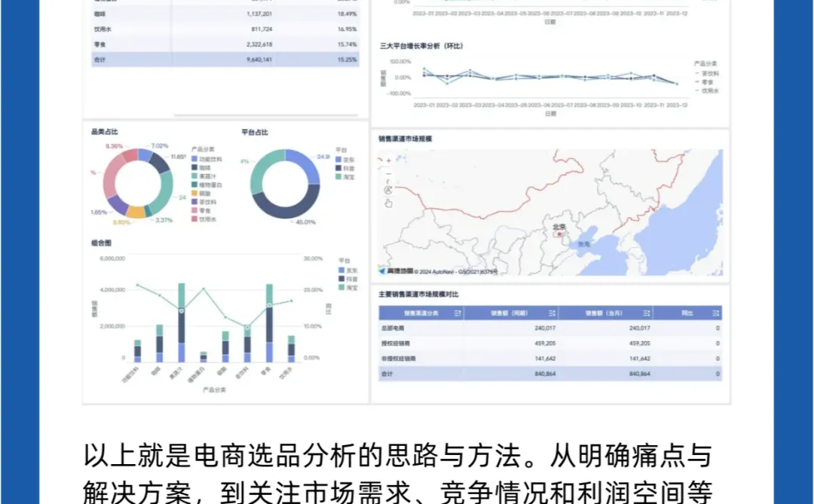Click the 主要销售渠道市场规模对比 table title
Viewport: 814px width, 504px height.
click(418, 295)
